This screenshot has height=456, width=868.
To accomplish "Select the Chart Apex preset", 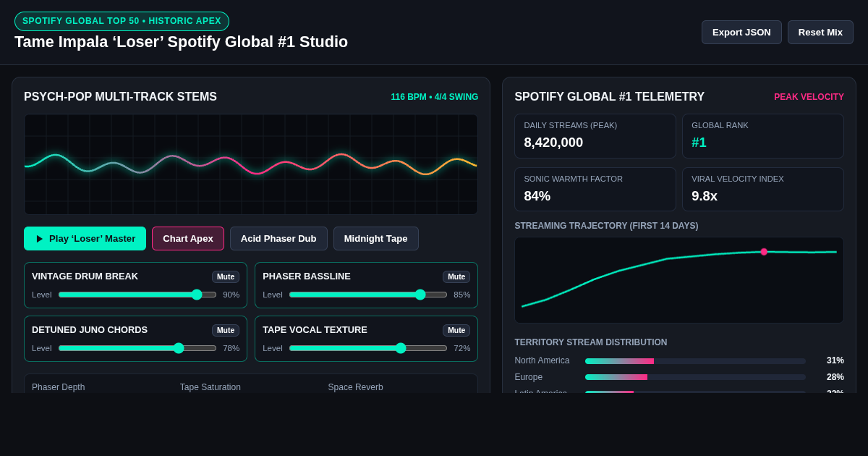I will coord(188,239).
